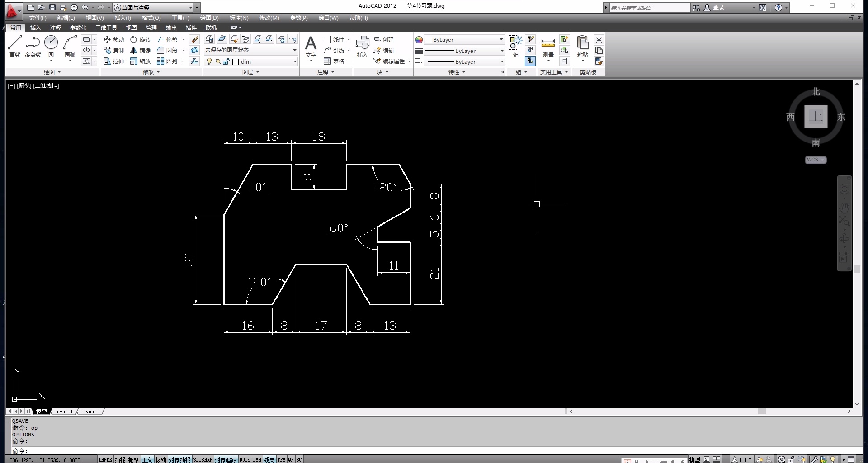Click the Polyline (多段线) tool
Viewport: 868px width, 463px height.
(x=33, y=46)
